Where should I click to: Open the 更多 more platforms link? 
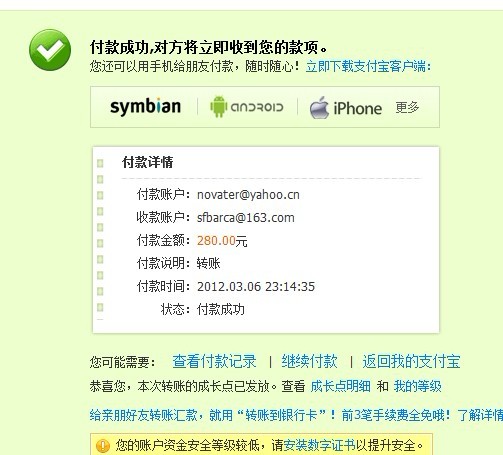pos(407,107)
